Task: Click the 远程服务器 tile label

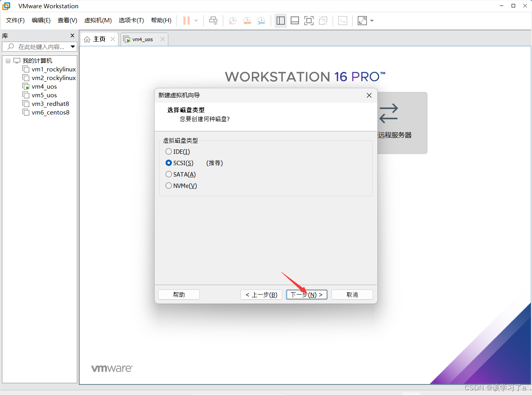Action: click(x=395, y=135)
